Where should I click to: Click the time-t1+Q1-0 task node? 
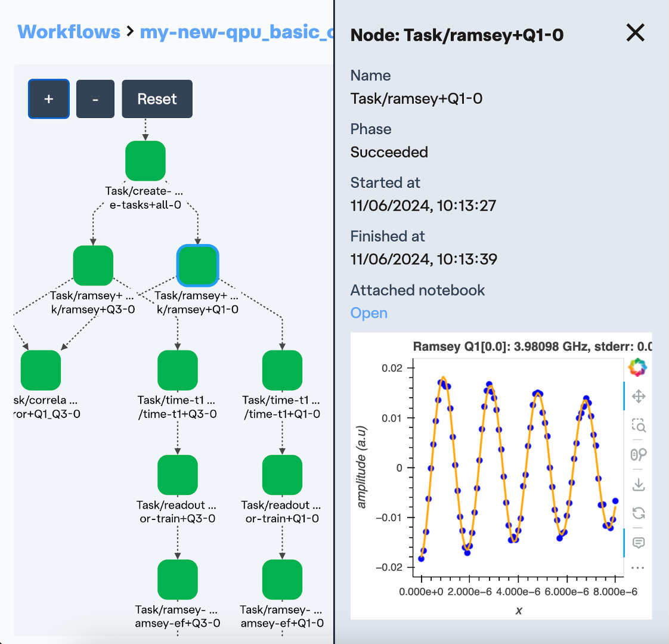point(282,370)
